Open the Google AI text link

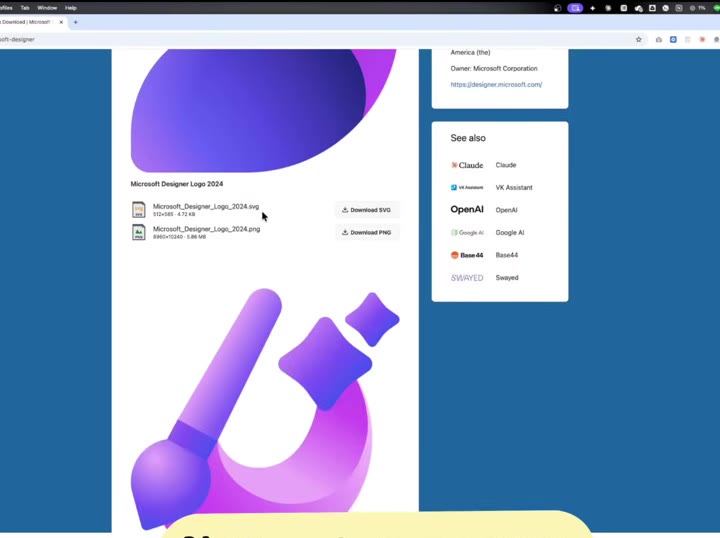[510, 233]
